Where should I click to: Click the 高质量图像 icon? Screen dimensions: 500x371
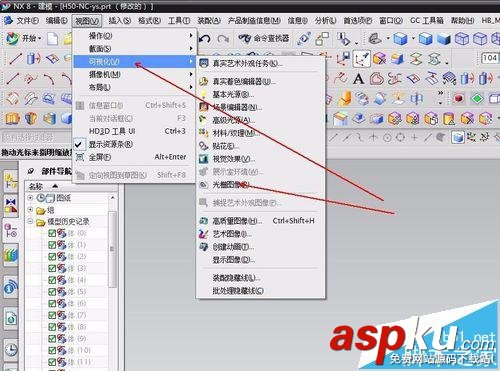(204, 221)
